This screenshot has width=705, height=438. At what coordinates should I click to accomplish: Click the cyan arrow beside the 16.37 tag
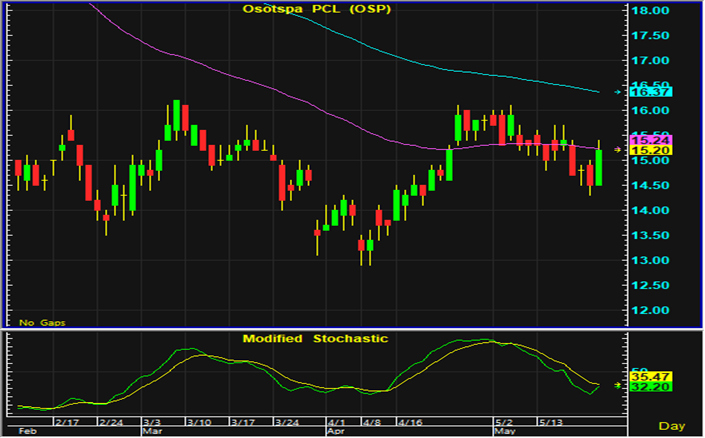(x=618, y=92)
